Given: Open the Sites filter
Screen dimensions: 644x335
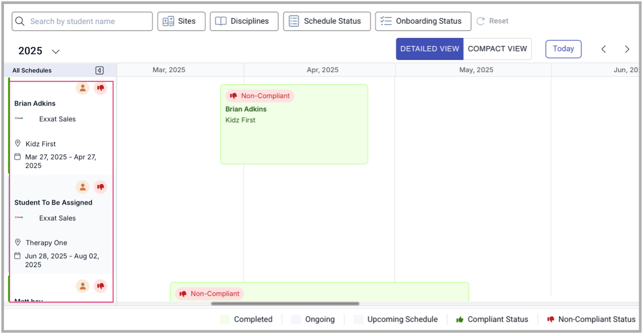Looking at the screenshot, I should click(181, 21).
